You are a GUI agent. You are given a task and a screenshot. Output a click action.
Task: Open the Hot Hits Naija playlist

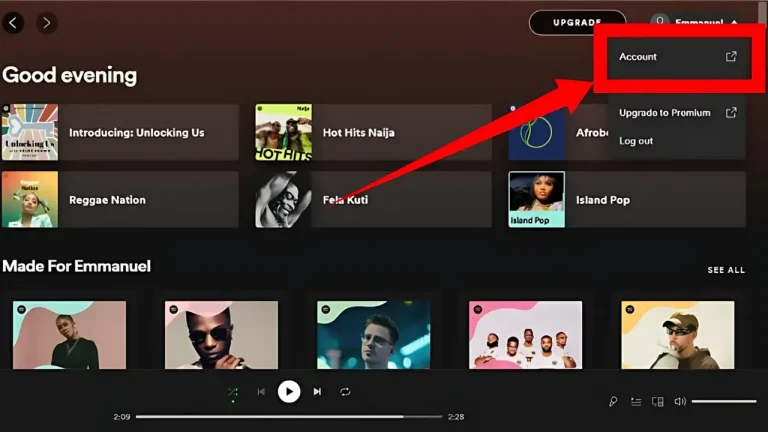point(373,132)
